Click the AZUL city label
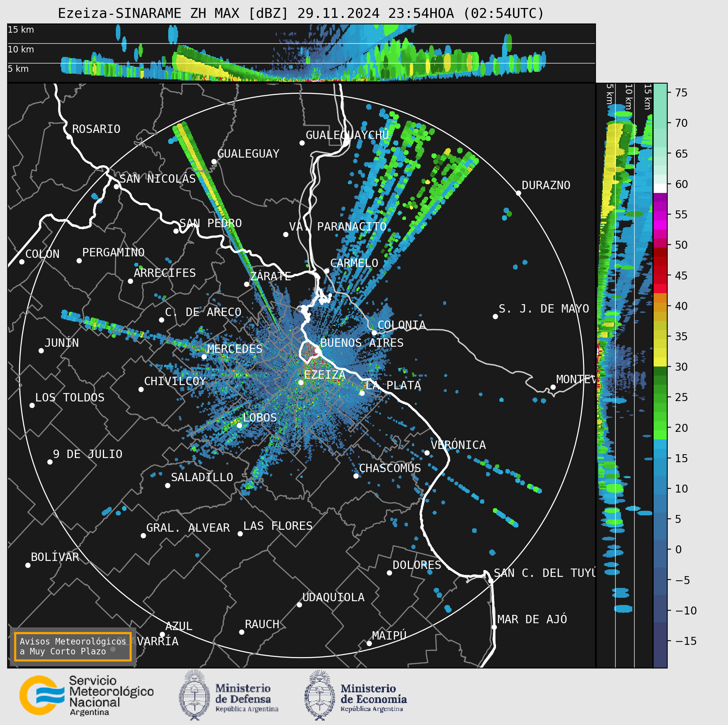This screenshot has width=728, height=725. (179, 626)
